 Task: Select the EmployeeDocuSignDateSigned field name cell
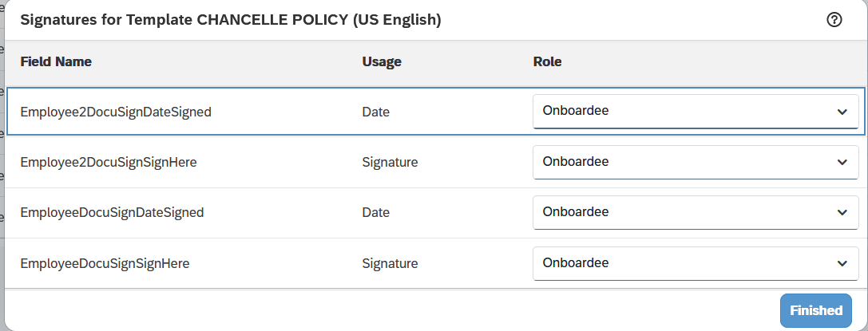coord(112,212)
